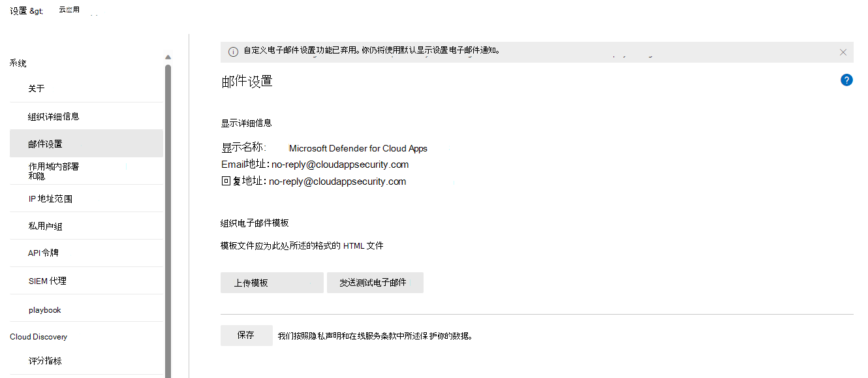
Task: Open 组织详细信息 in the sidebar
Action: (x=86, y=116)
